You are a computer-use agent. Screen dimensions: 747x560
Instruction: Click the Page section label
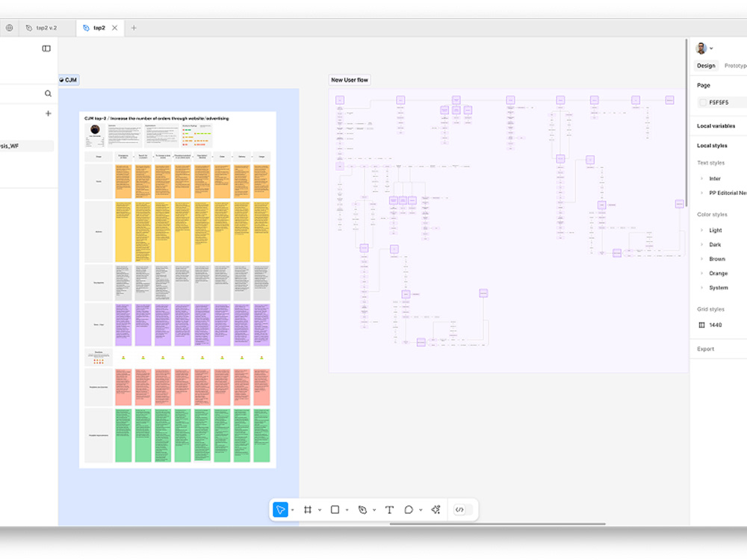click(x=704, y=85)
